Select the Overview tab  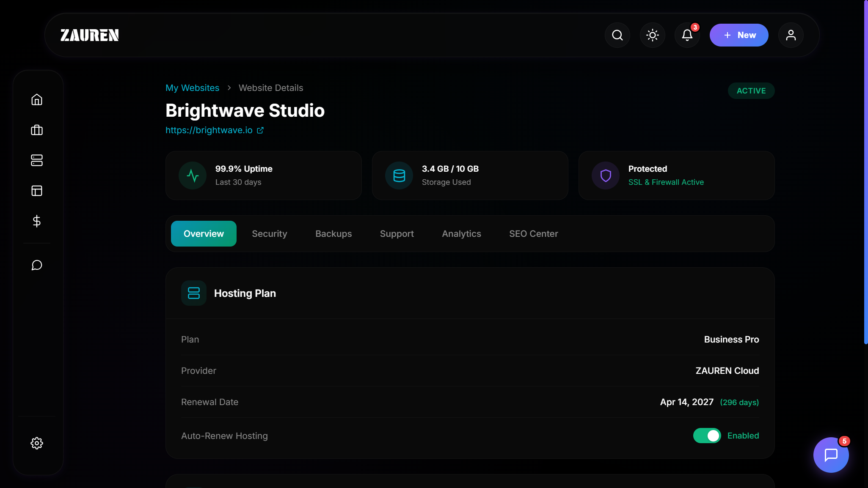click(204, 234)
